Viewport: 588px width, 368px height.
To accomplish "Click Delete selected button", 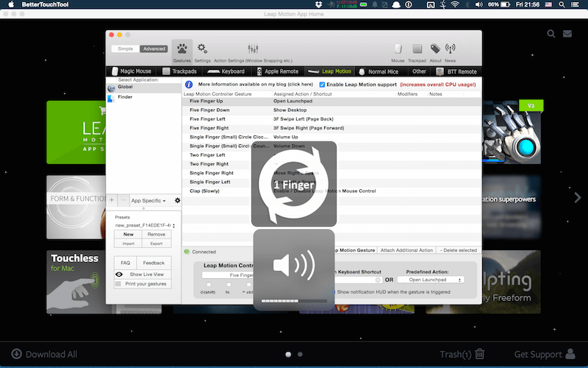I will point(459,250).
